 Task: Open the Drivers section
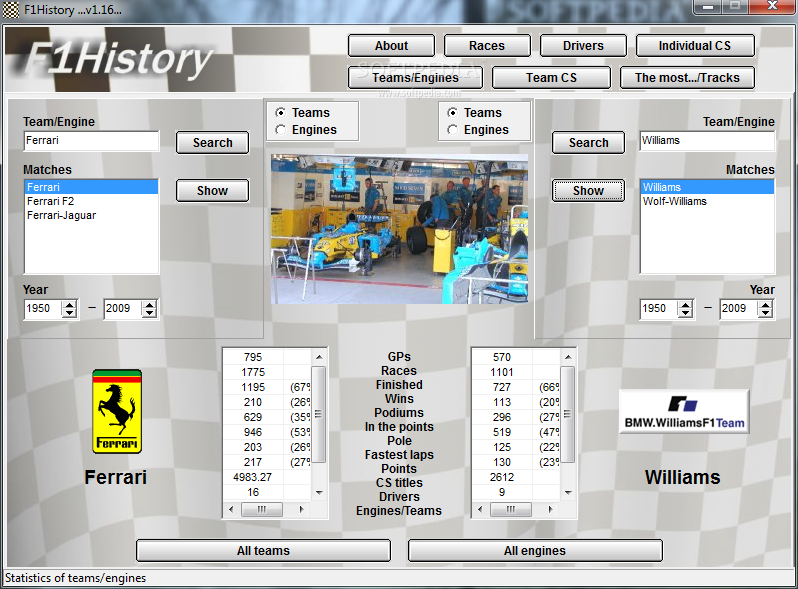[x=583, y=46]
